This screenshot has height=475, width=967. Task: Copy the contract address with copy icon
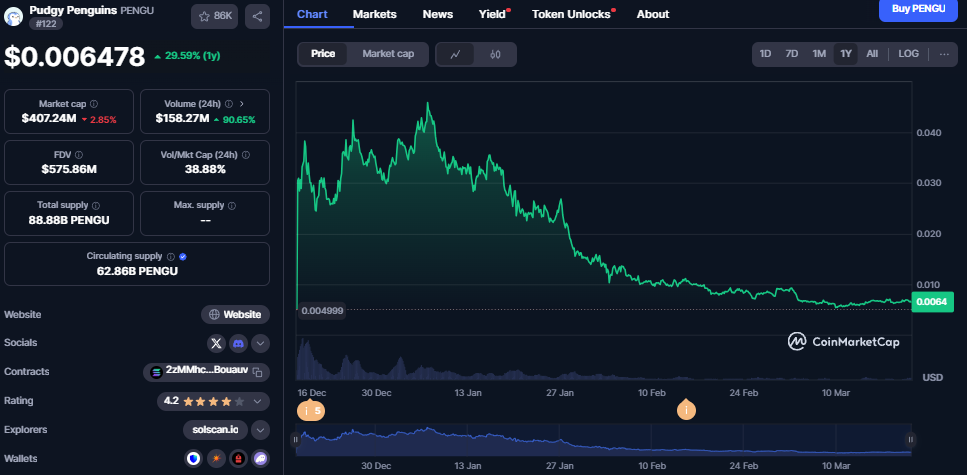click(258, 372)
